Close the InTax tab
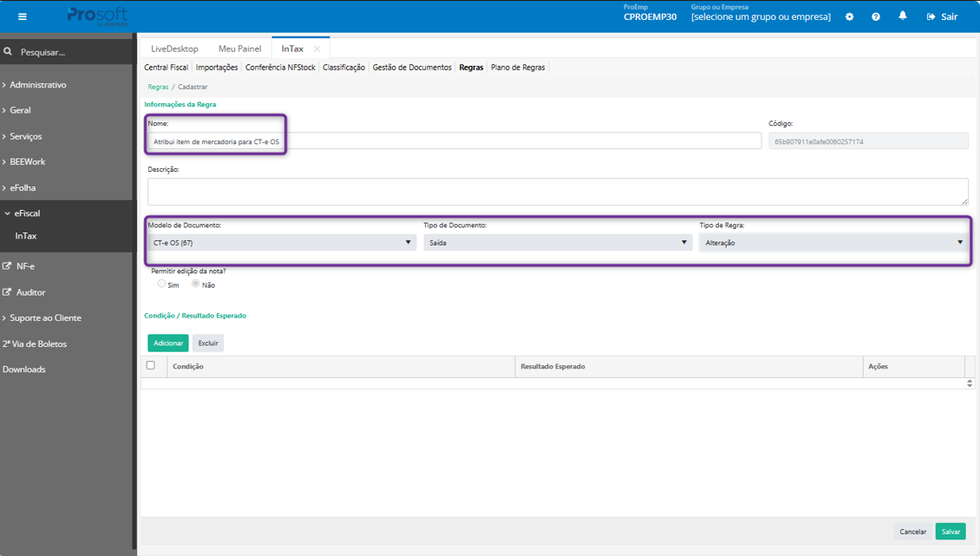This screenshot has width=980, height=556. pyautogui.click(x=317, y=49)
